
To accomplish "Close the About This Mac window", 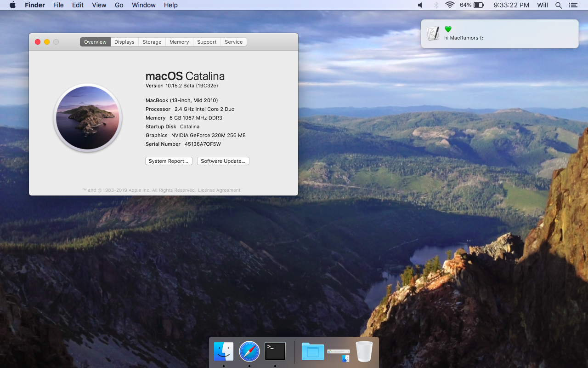I will (38, 42).
